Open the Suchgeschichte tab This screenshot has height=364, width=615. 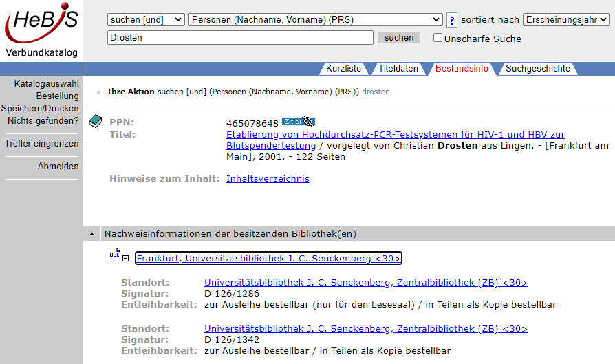537,68
